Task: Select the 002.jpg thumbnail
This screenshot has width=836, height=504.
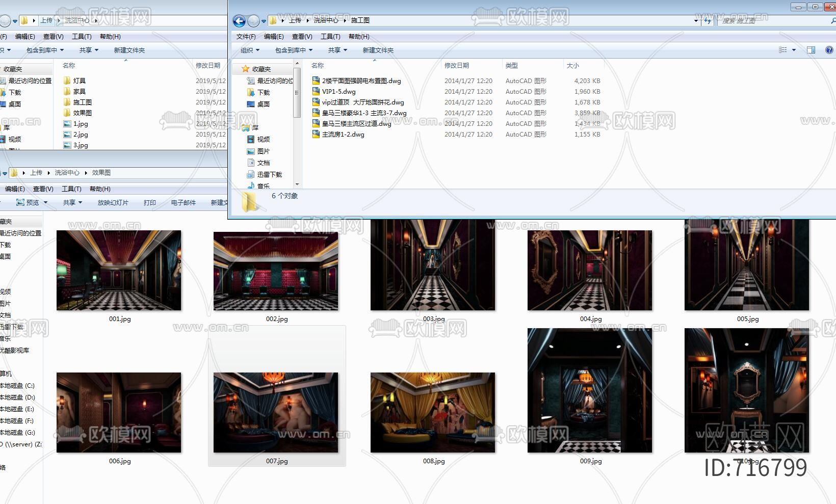Action: [x=276, y=271]
